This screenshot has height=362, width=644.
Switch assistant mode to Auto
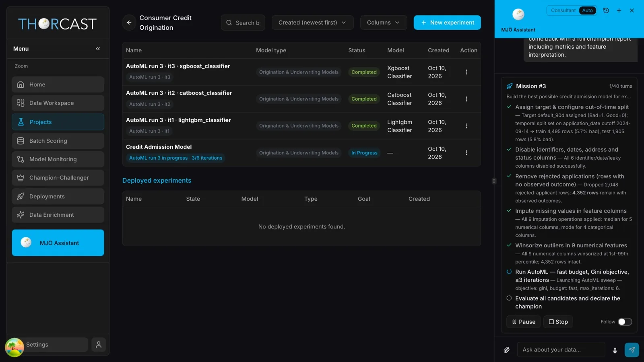click(x=588, y=10)
